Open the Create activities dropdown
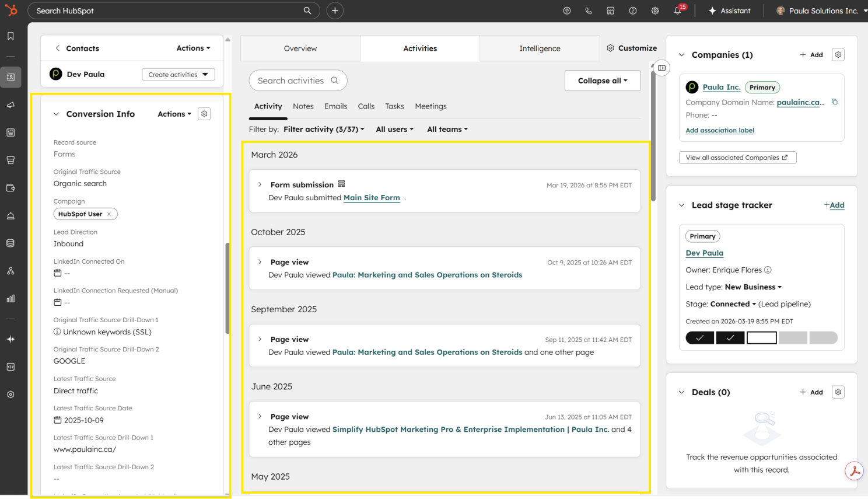The height and width of the screenshot is (499, 868). (178, 75)
